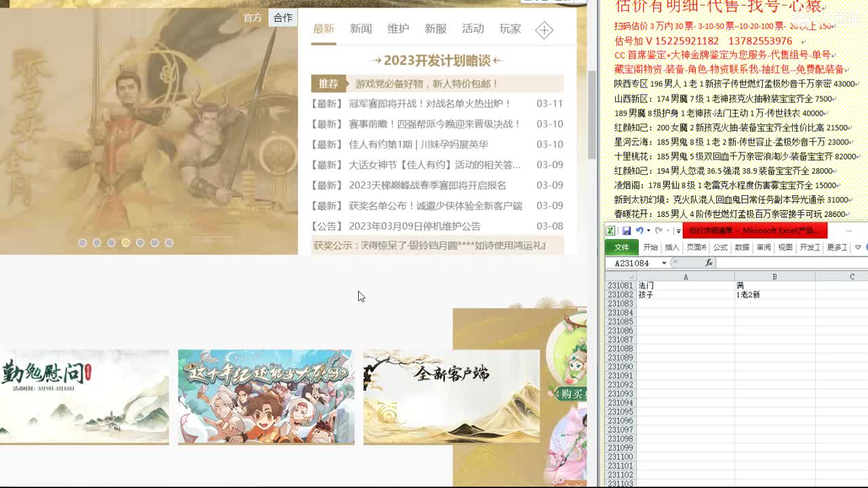Click the fx Insert Function icon
Image resolution: width=868 pixels, height=488 pixels.
[709, 263]
